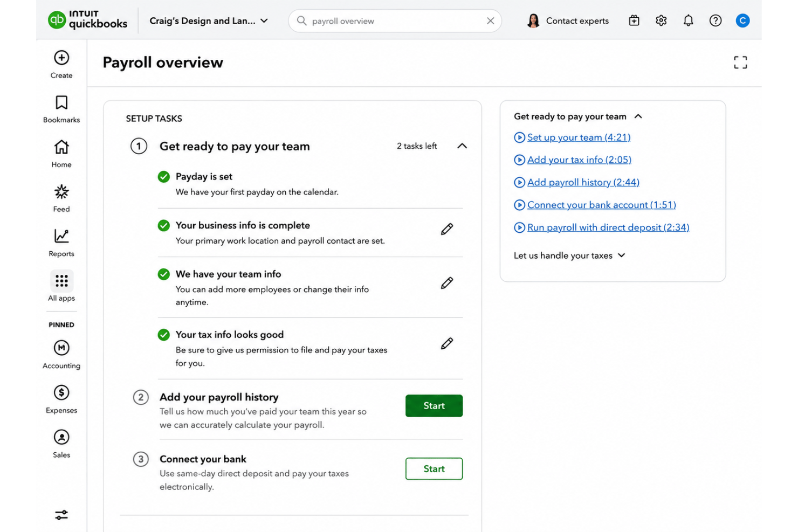The width and height of the screenshot is (798, 532).
Task: Start Add your payroll history
Action: point(434,406)
